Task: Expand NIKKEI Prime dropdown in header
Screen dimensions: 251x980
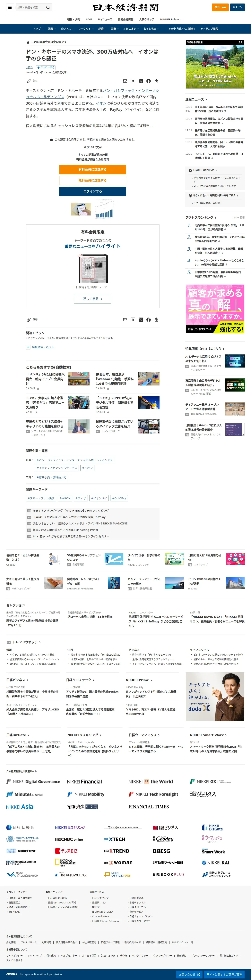Action: [171, 19]
